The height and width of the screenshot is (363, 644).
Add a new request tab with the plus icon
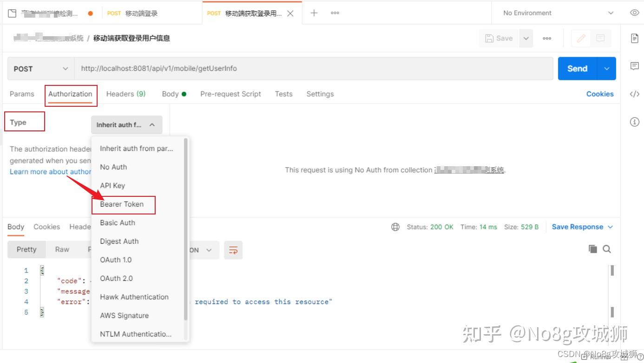313,13
